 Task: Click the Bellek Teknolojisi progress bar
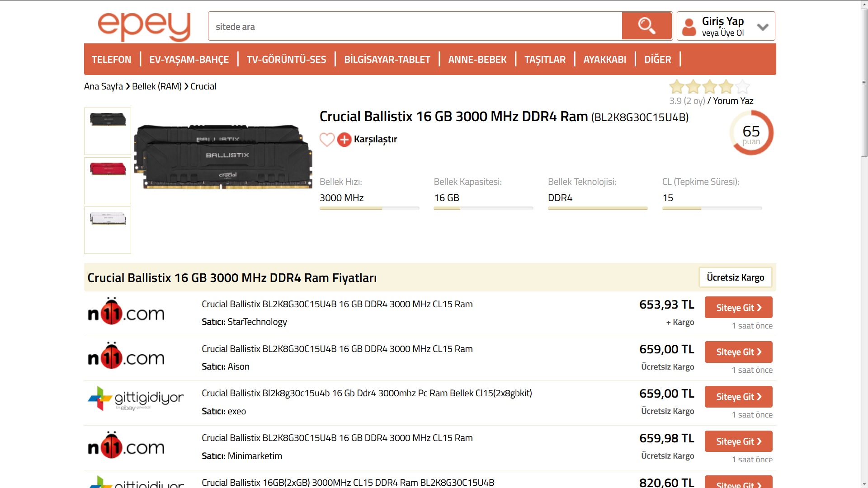pos(598,208)
